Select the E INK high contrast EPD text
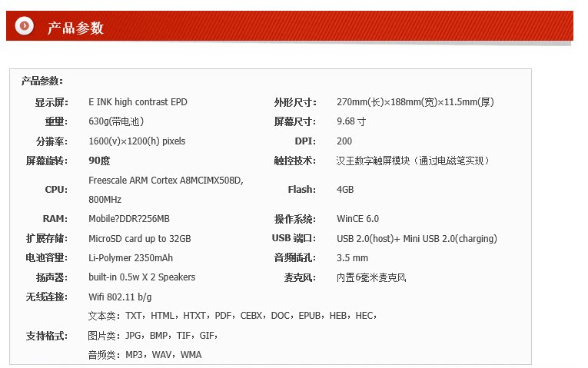The image size is (588, 368). click(138, 102)
